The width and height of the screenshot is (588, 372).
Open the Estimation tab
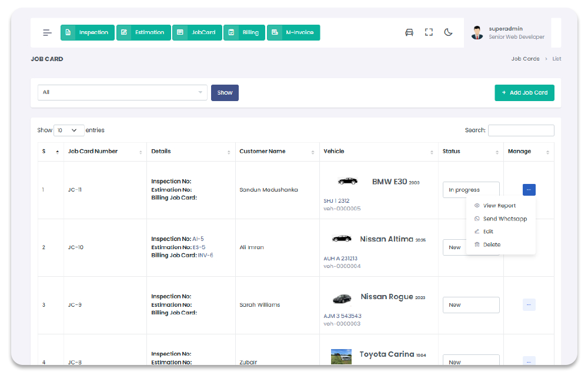tap(143, 33)
